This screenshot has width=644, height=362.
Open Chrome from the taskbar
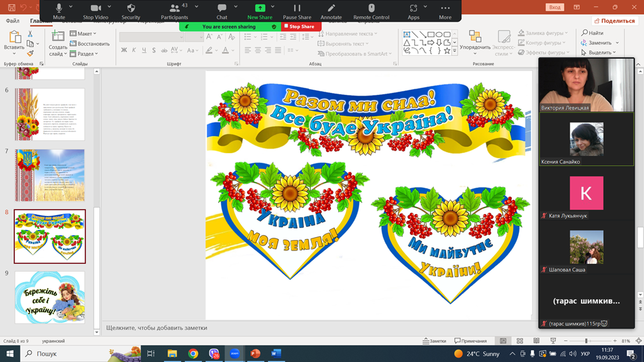click(x=193, y=354)
